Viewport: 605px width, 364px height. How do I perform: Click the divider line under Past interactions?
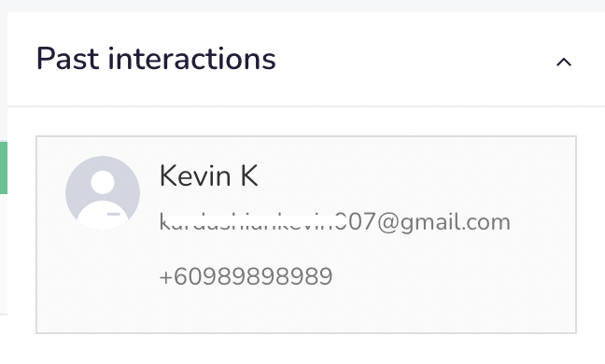pyautogui.click(x=306, y=105)
